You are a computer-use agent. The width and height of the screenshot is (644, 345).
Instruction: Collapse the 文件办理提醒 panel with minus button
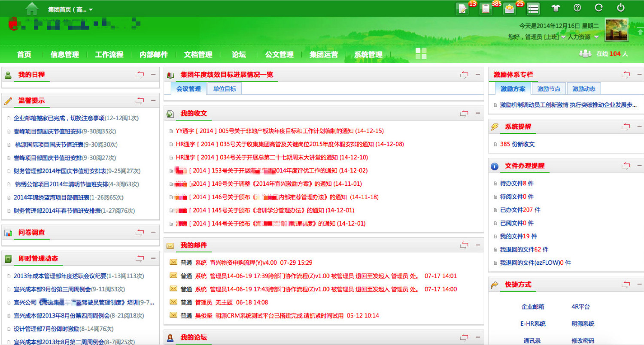pos(639,166)
